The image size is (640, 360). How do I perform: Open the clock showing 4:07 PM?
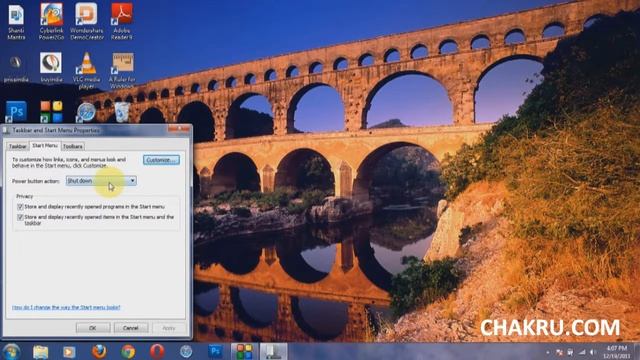click(x=616, y=352)
